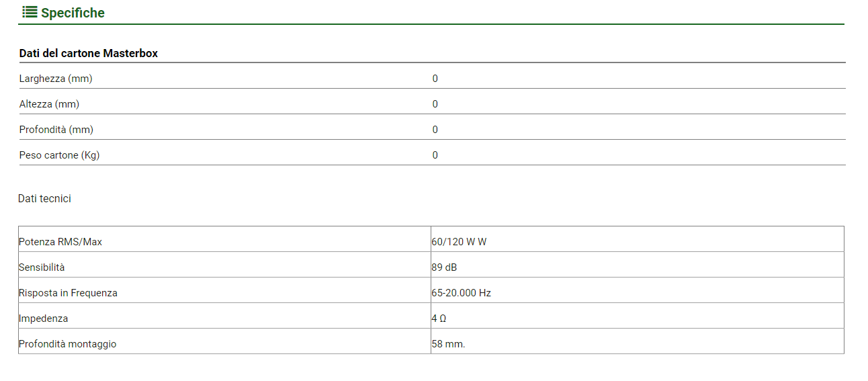Select the Larghezza (mm) row label

56,79
